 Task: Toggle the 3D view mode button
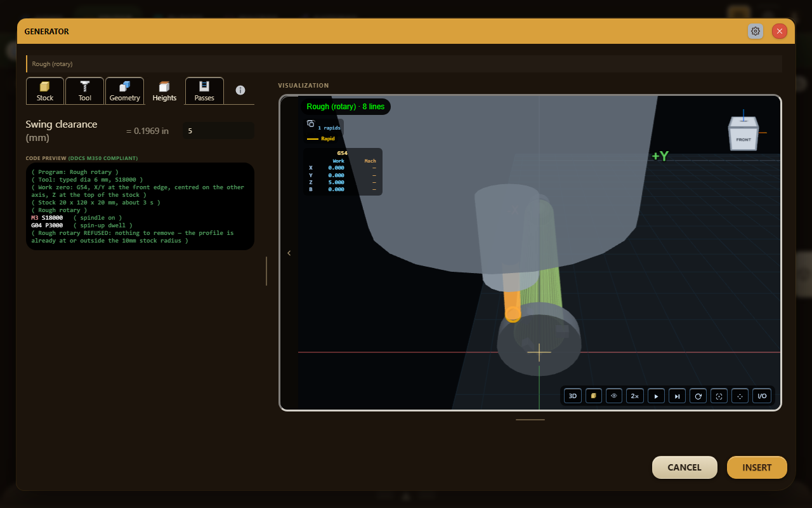[573, 396]
